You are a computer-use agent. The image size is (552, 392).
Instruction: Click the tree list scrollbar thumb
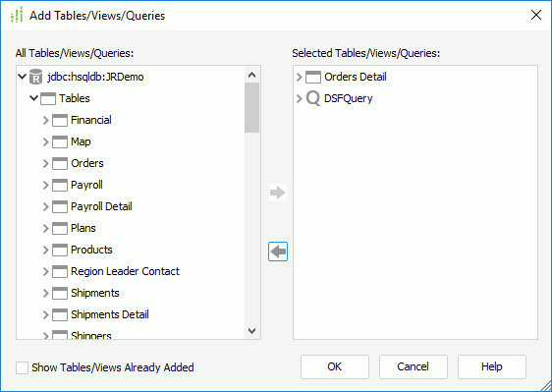252,108
